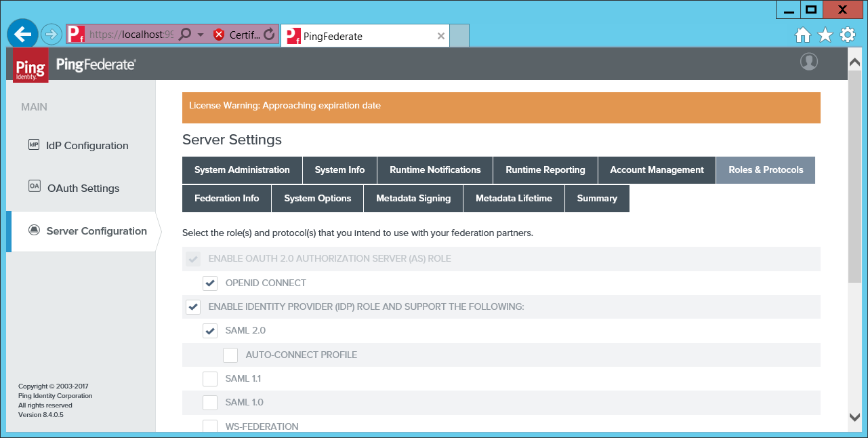The image size is (868, 438).
Task: Click the 'Server Settings' page heading
Action: [232, 140]
